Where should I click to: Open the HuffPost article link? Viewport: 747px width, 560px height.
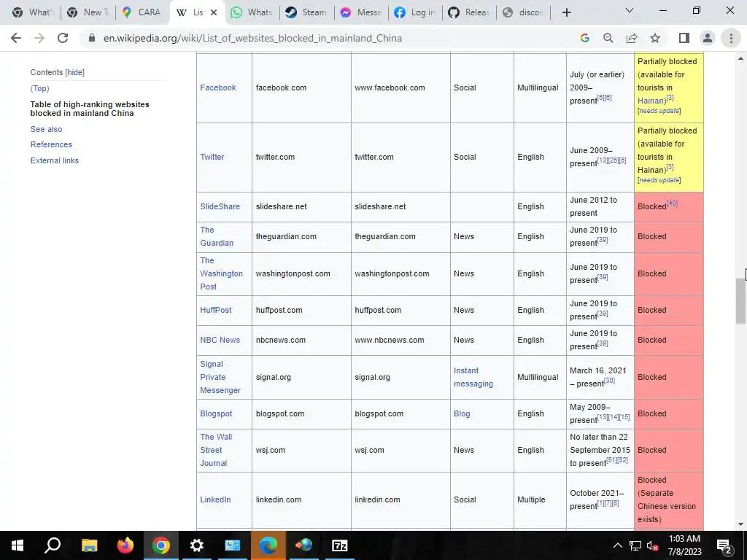[215, 310]
